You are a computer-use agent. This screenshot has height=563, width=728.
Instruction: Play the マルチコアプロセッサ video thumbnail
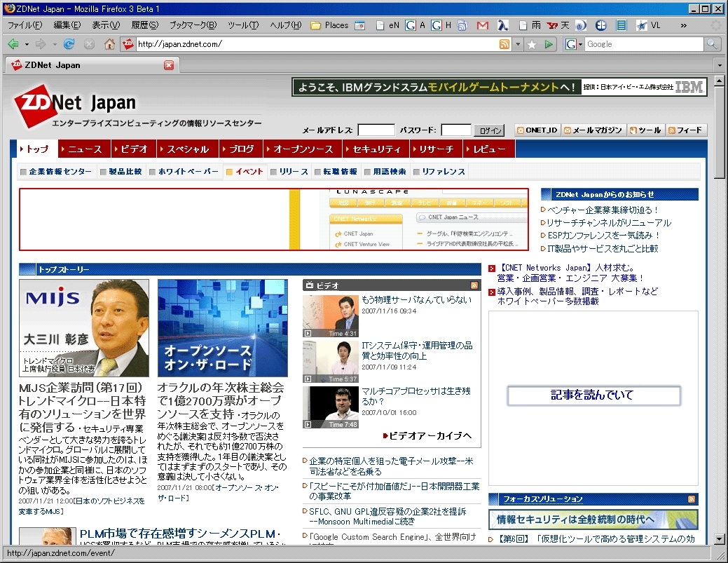pyautogui.click(x=330, y=407)
